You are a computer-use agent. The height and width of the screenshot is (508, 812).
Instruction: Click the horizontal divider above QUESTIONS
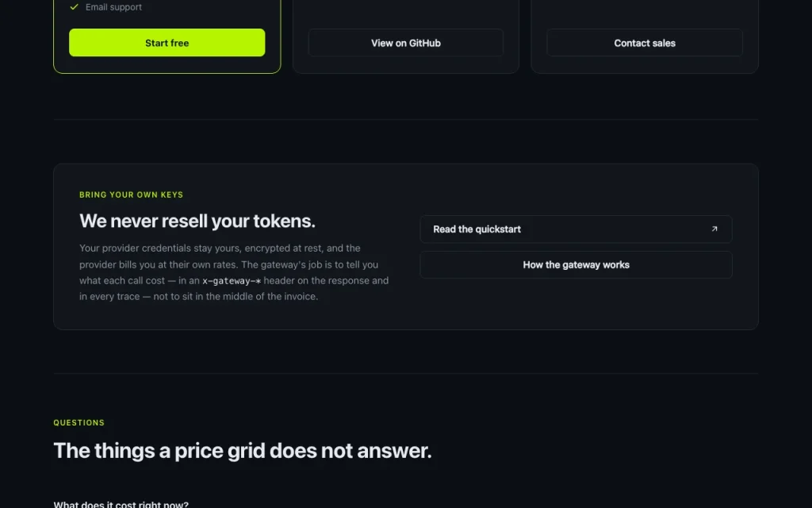click(405, 373)
